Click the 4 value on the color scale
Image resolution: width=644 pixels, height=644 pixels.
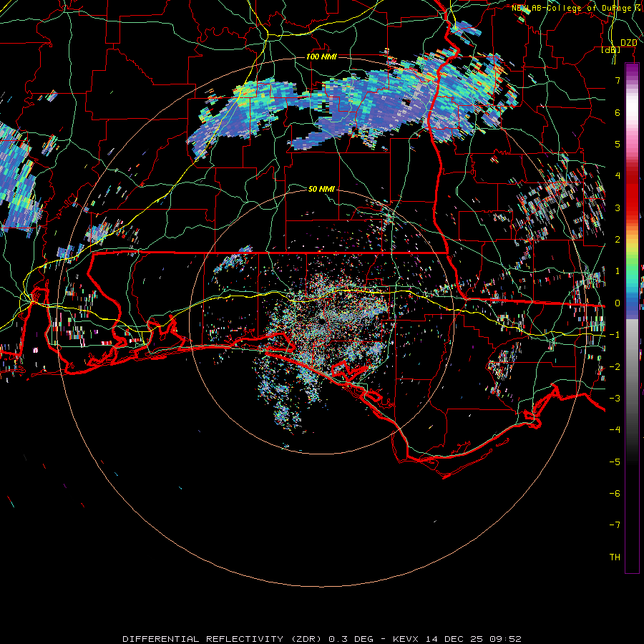[618, 176]
